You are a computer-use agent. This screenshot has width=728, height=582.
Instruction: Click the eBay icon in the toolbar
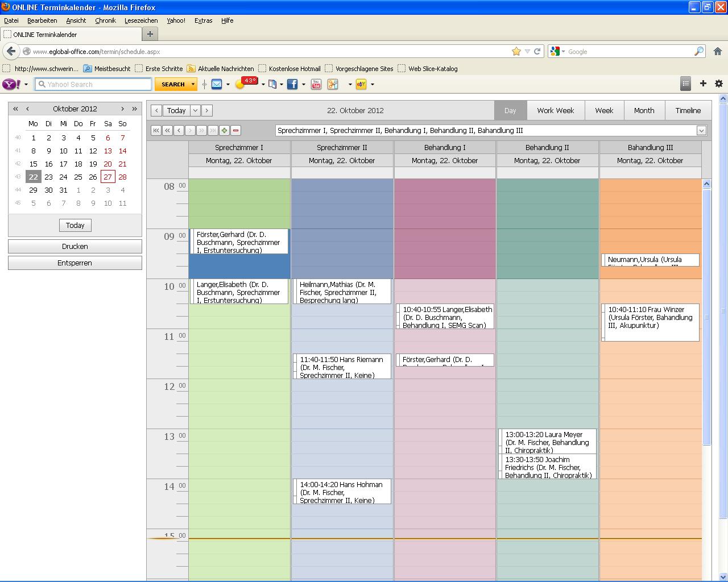tap(361, 84)
